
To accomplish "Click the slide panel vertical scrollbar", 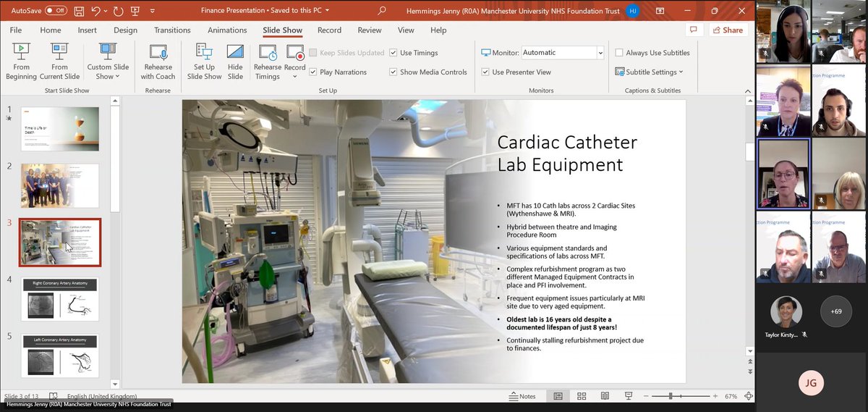I will point(114,243).
